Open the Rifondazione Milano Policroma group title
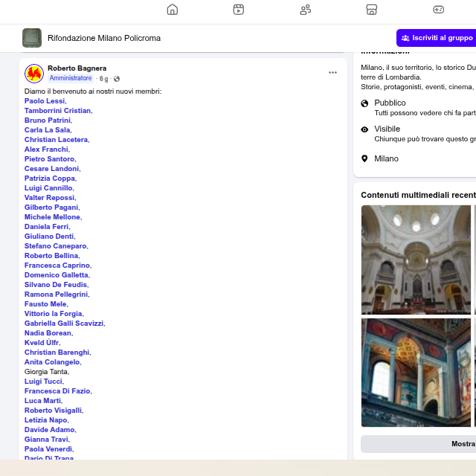 pos(104,38)
